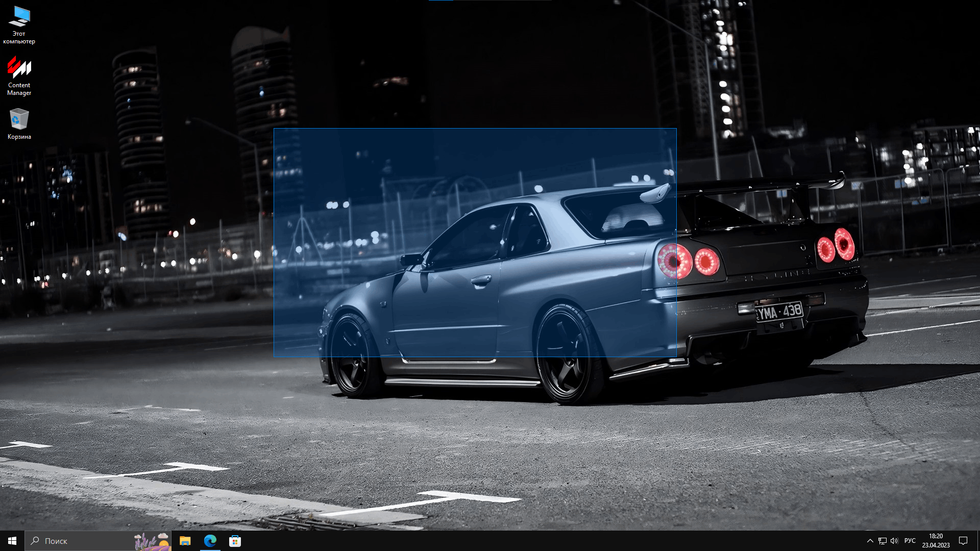The image size is (980, 551).
Task: Click the Show desktop sliver at taskbar end
Action: 978,541
